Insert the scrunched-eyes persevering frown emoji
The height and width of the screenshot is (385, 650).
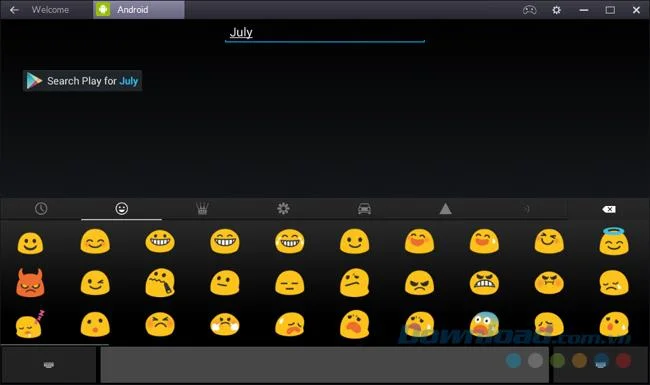pyautogui.click(x=160, y=324)
